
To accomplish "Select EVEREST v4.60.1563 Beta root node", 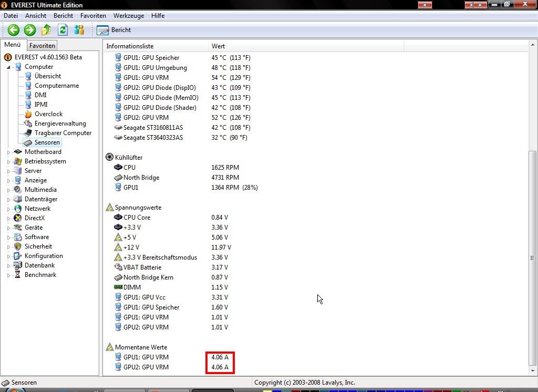I will click(48, 57).
